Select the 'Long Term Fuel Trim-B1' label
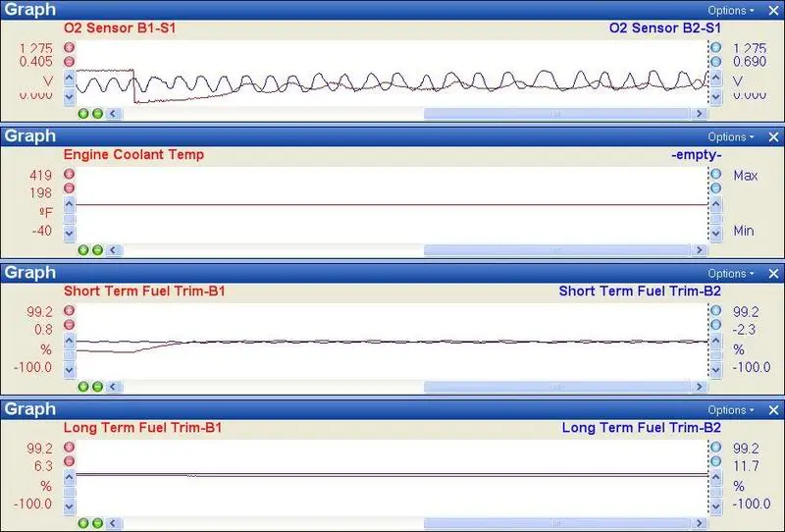This screenshot has width=785, height=532. [x=142, y=427]
